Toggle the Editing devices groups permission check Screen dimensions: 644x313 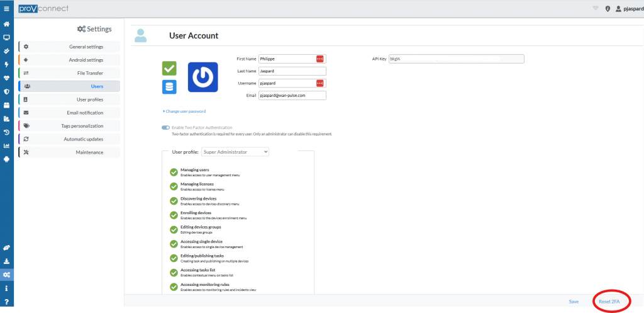[x=174, y=229]
